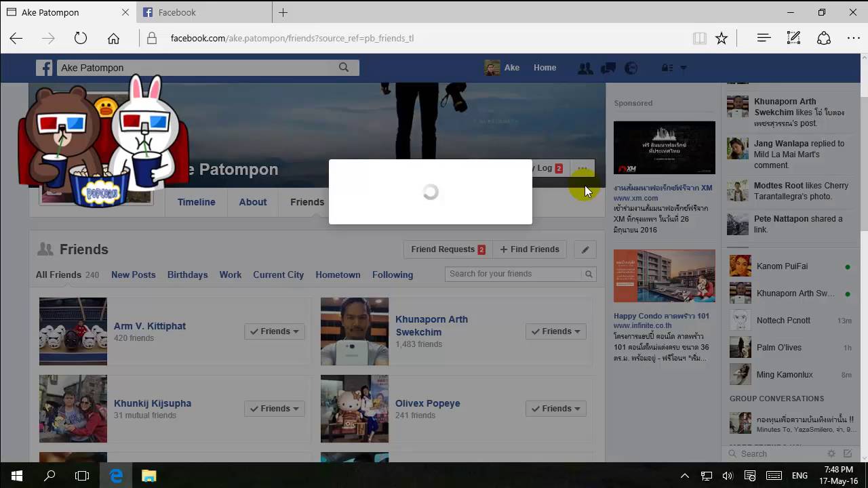Open chat with Ming Kamonlux
Viewport: 868px width, 488px height.
pyautogui.click(x=790, y=375)
